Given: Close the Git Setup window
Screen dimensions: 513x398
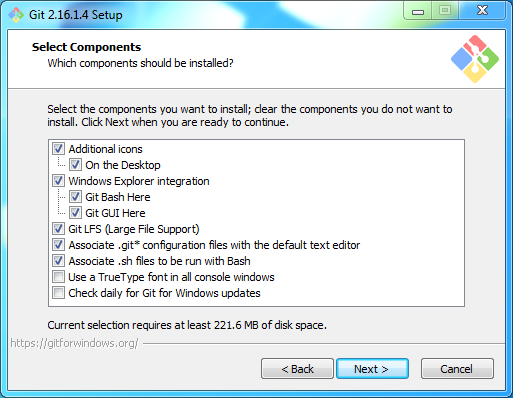Looking at the screenshot, I should 482,11.
